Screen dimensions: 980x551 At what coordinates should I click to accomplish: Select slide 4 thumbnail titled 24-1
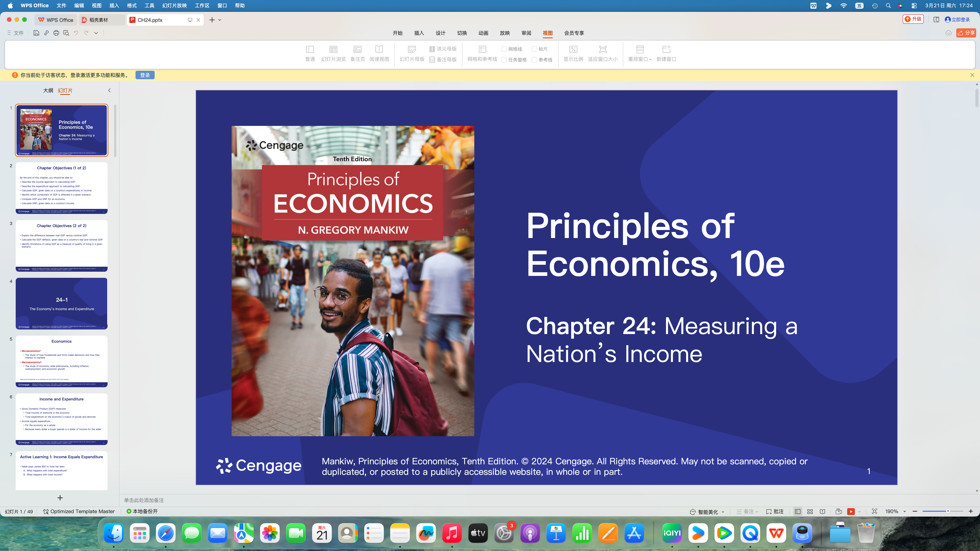62,303
